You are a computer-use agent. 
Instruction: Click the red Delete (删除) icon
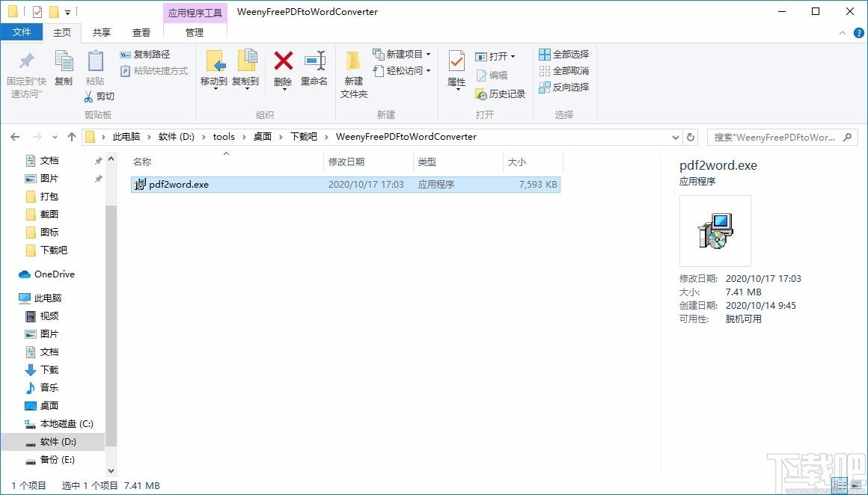pos(284,61)
